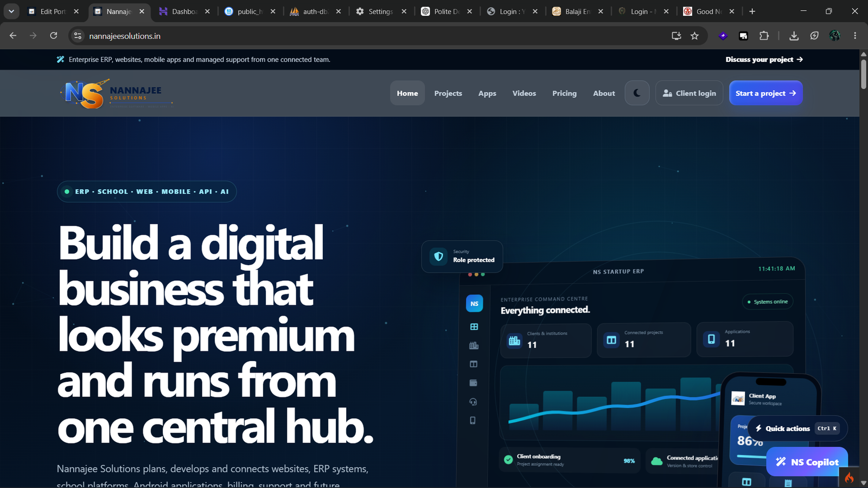Click the scrollbar down arrow
The height and width of the screenshot is (488, 868).
point(864,484)
